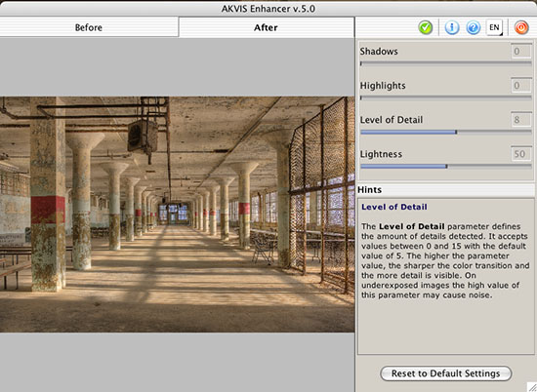Viewport: 537px width, 392px height.
Task: Select the Lightness value field
Action: 521,154
